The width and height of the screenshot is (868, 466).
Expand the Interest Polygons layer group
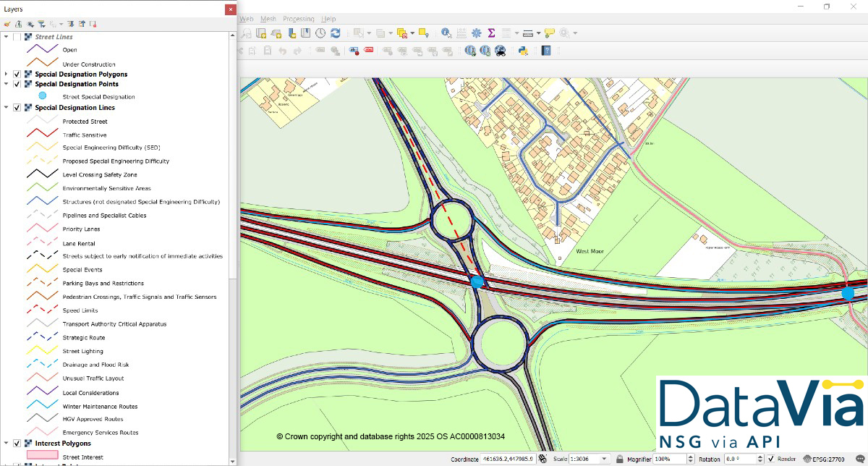point(7,444)
